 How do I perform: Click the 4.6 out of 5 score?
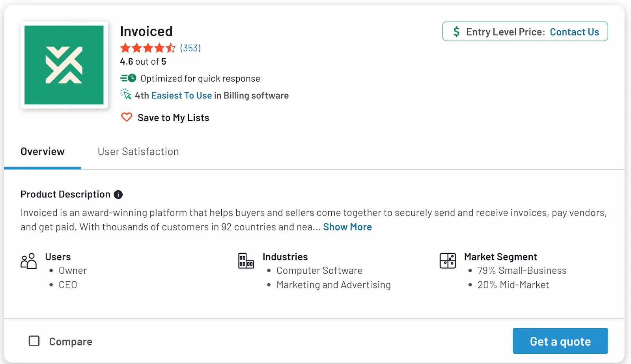click(143, 61)
